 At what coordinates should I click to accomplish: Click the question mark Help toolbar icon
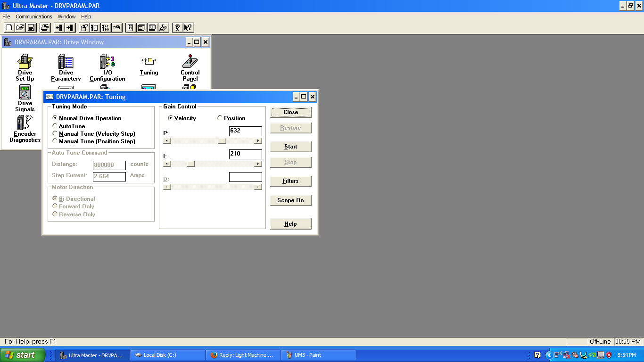[177, 28]
